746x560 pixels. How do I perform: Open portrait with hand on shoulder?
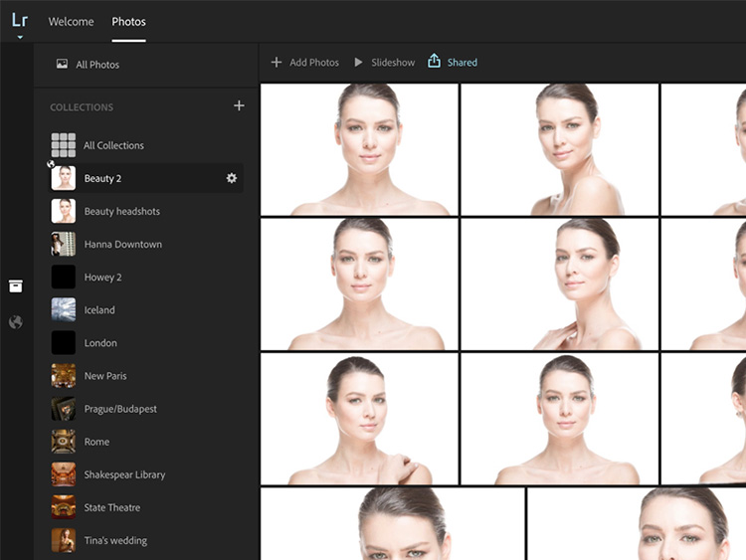click(x=359, y=419)
